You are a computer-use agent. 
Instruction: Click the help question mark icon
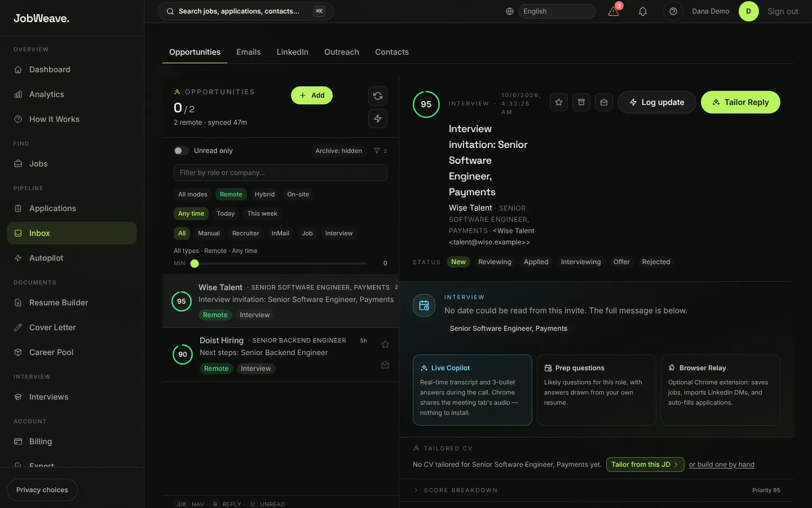(673, 11)
